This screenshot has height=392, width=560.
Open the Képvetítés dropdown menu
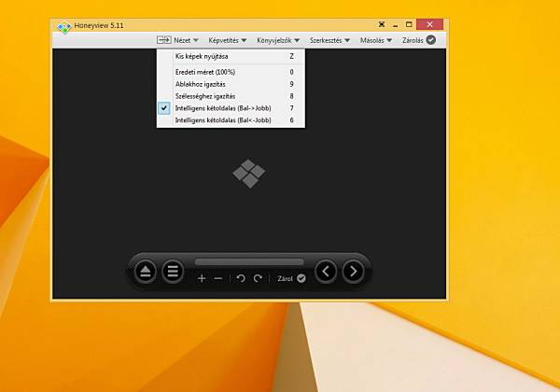point(228,40)
